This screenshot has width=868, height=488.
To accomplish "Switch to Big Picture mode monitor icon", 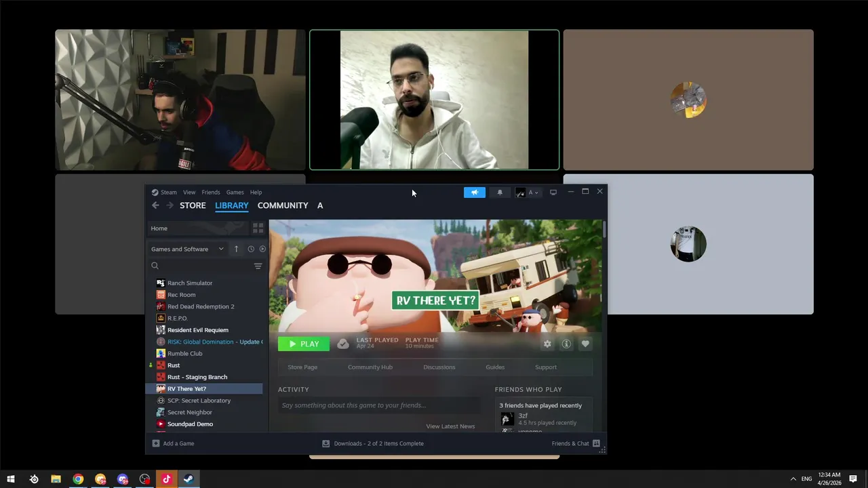I will pos(553,192).
